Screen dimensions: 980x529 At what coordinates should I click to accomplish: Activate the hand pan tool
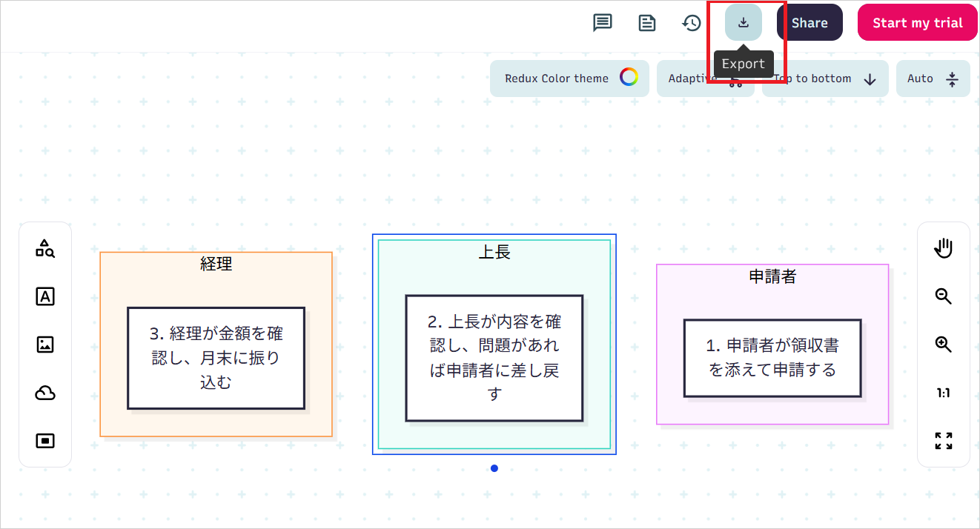943,248
